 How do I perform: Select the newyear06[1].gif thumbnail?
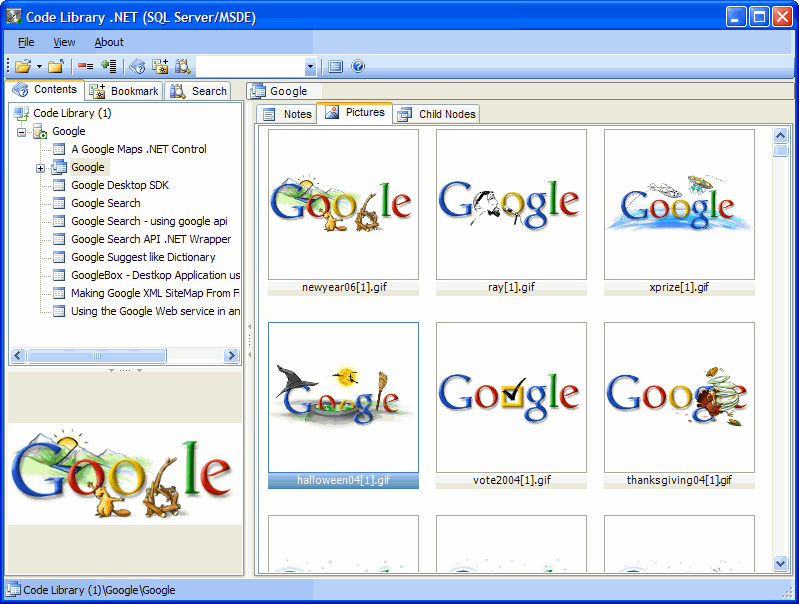(x=343, y=204)
